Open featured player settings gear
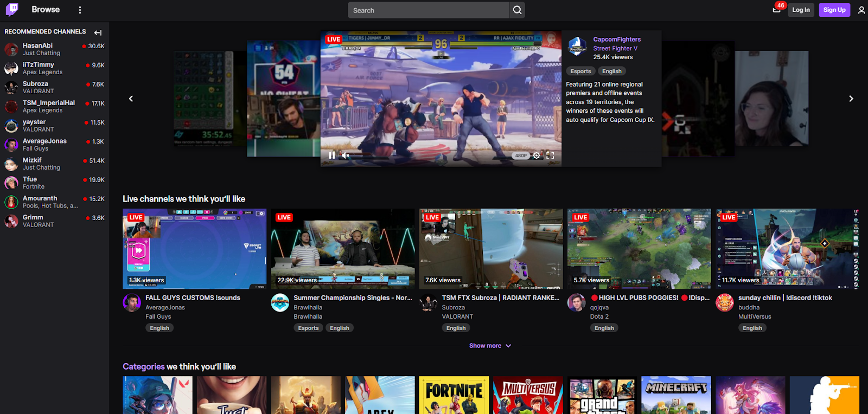The image size is (868, 414). click(537, 156)
